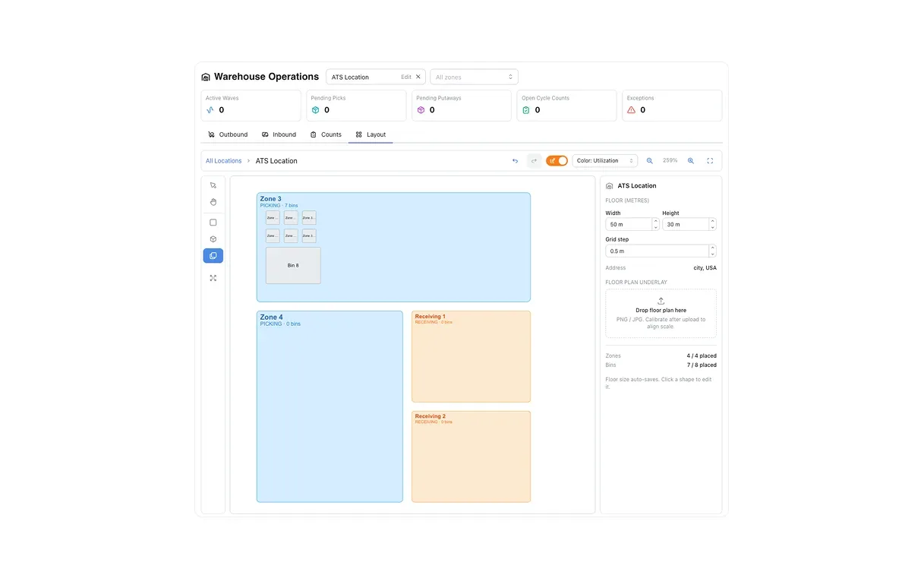Click the Pending Picks cube icon

(316, 110)
